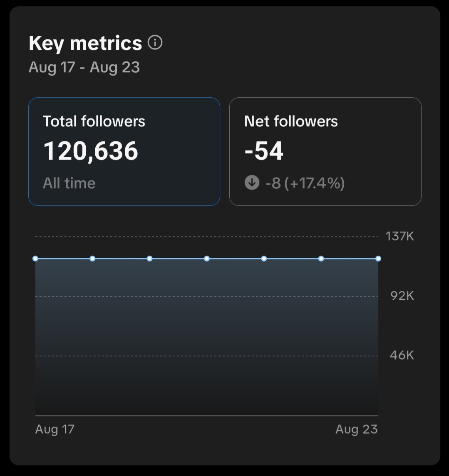Switch to the Net followers tab card

(x=325, y=151)
